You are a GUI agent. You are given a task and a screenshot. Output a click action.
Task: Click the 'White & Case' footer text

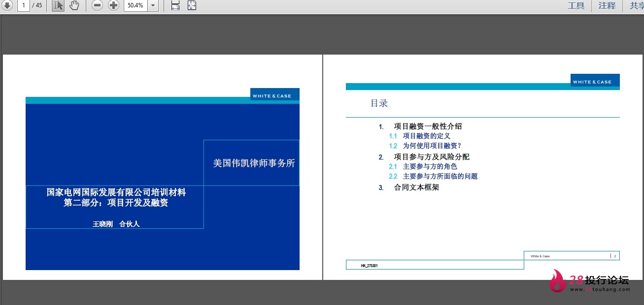pos(540,256)
